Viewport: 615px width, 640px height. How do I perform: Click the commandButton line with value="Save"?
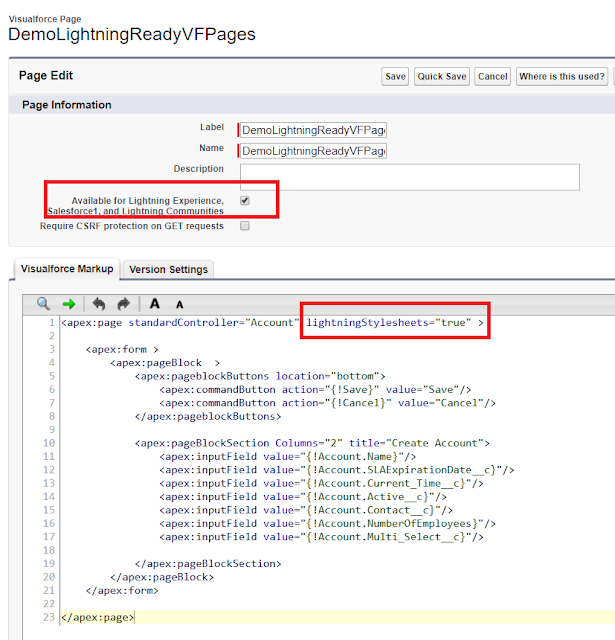[315, 389]
